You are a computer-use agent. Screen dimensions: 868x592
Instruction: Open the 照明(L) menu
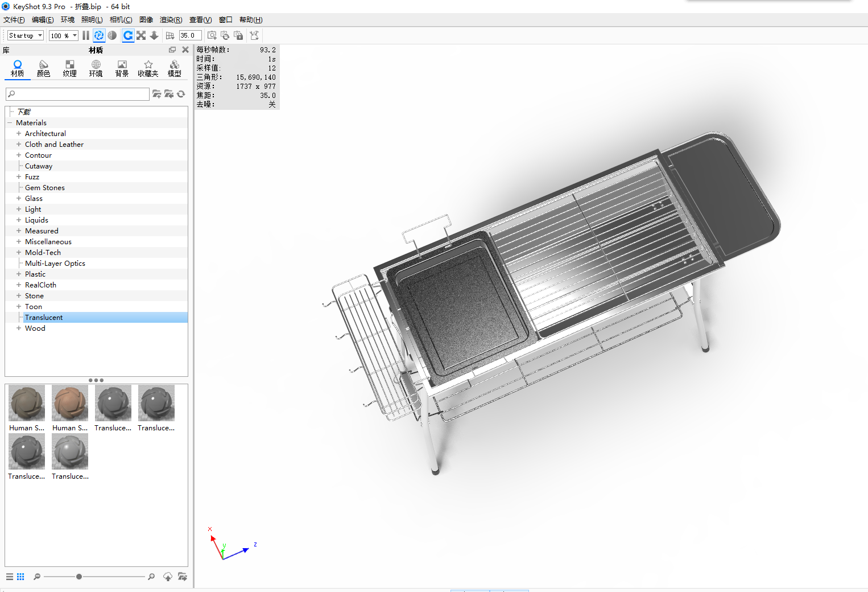(x=92, y=20)
